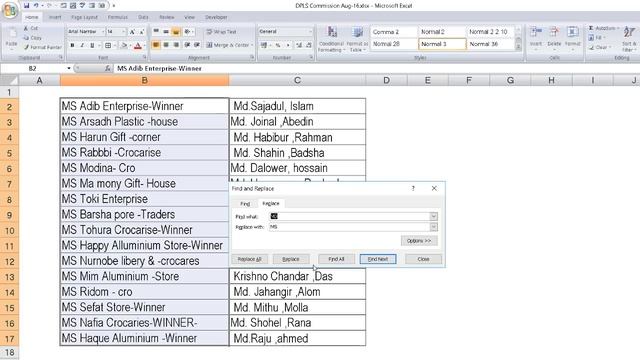
Task: Decrease the font size (small A)
Action: click(141, 31)
